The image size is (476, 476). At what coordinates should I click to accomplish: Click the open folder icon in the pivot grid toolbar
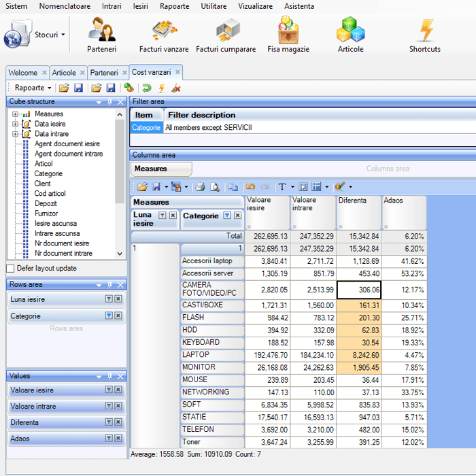(142, 187)
